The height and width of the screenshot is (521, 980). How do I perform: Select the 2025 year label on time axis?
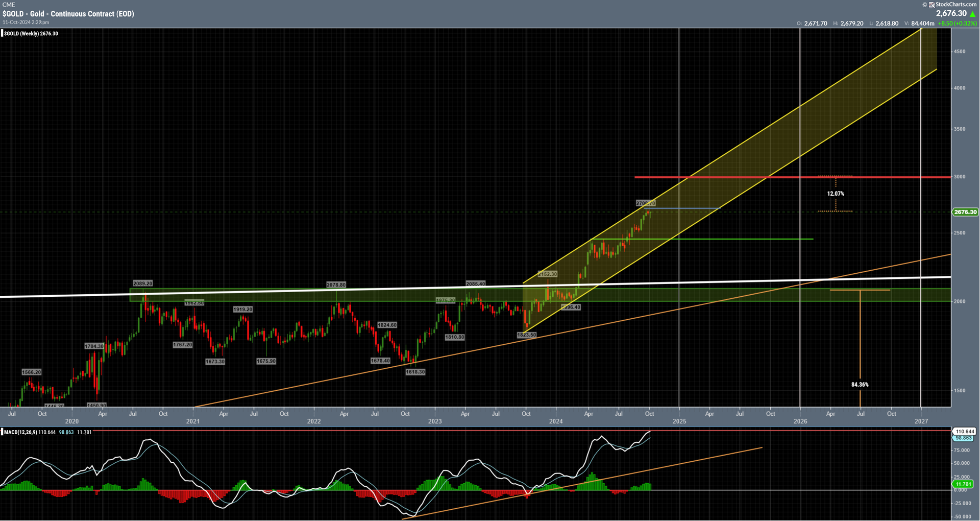[x=679, y=421]
